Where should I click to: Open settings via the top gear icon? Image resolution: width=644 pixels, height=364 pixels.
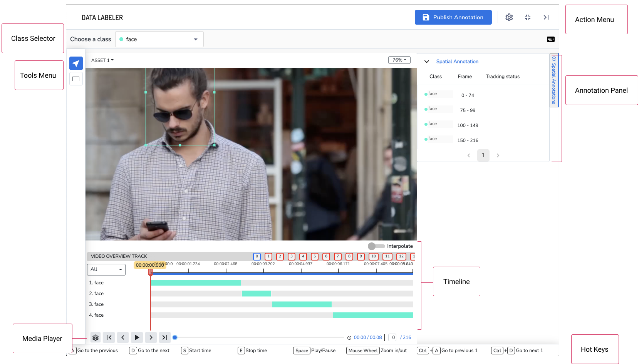(x=509, y=17)
